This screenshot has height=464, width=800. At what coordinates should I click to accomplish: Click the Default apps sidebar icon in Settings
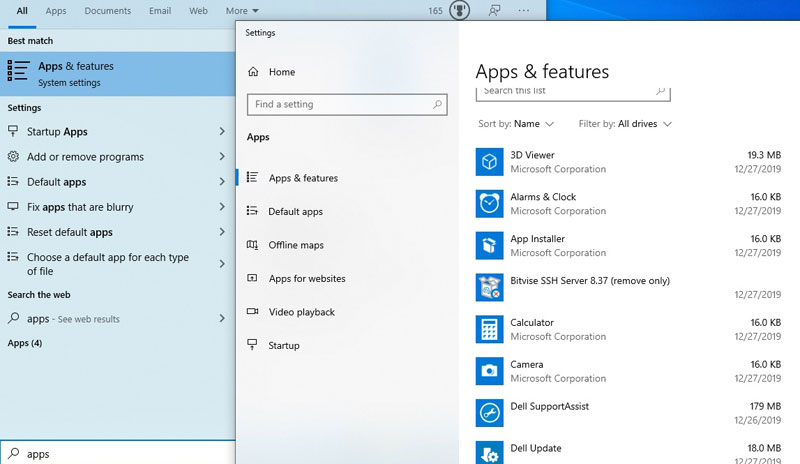(x=252, y=211)
